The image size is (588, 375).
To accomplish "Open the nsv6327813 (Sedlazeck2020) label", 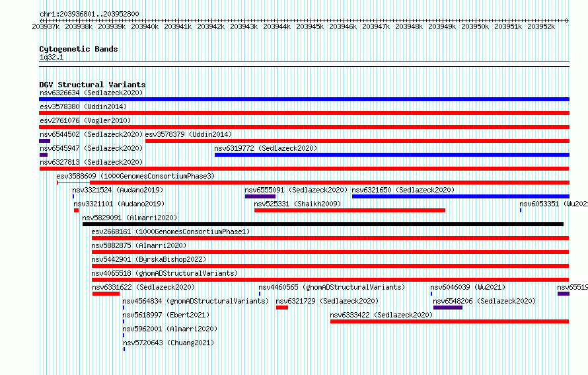I will tap(91, 162).
